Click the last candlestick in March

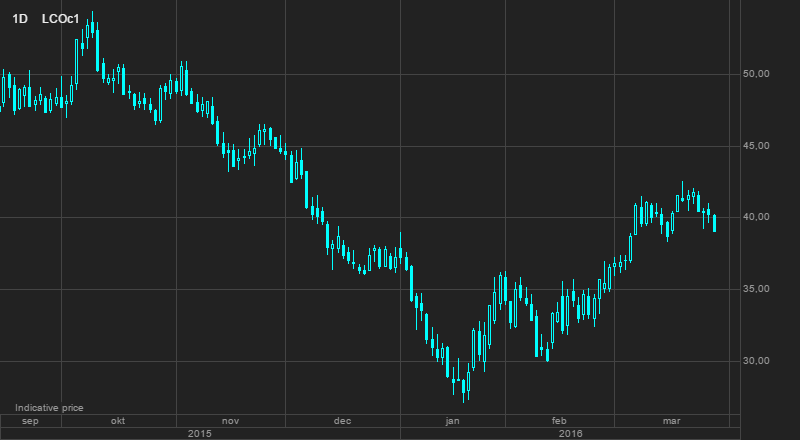tap(714, 223)
